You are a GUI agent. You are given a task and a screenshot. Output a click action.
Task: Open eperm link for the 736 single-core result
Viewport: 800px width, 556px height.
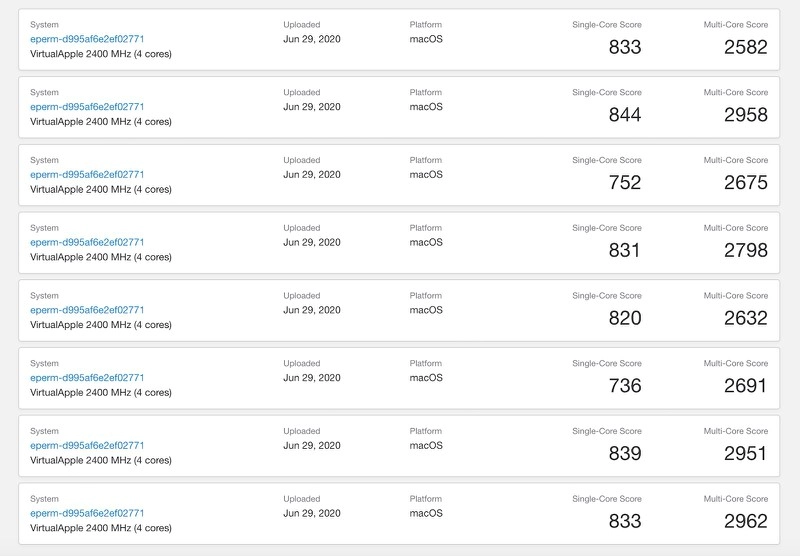pyautogui.click(x=87, y=378)
